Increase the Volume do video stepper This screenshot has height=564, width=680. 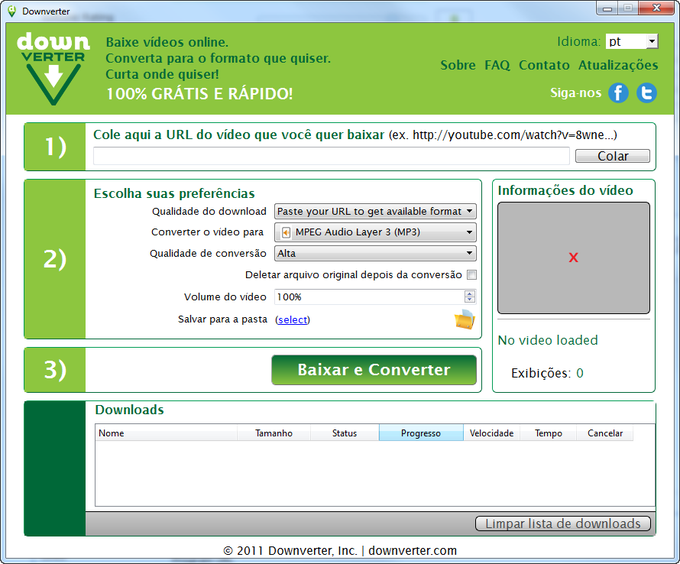tap(469, 293)
